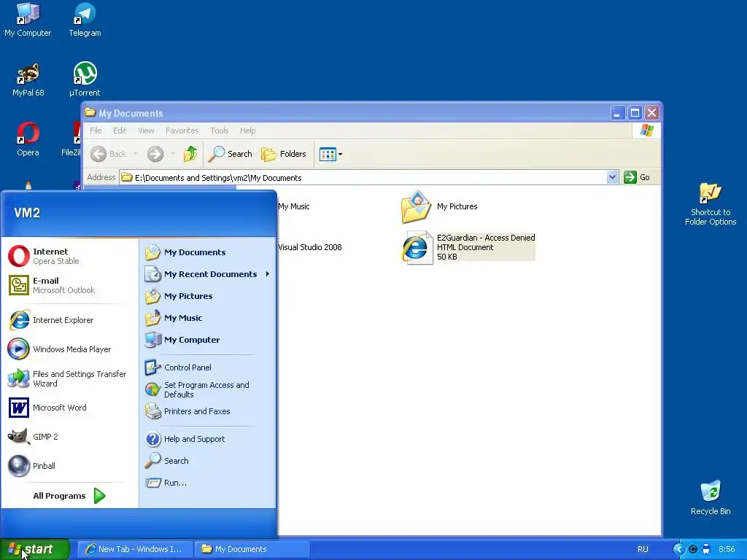
Task: Click the Search toolbar button
Action: coord(230,154)
